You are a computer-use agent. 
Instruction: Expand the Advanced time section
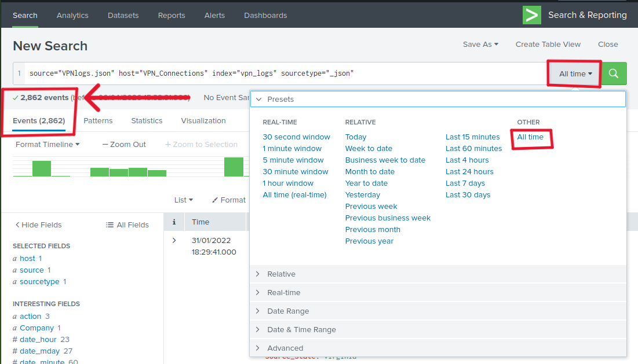pos(285,348)
